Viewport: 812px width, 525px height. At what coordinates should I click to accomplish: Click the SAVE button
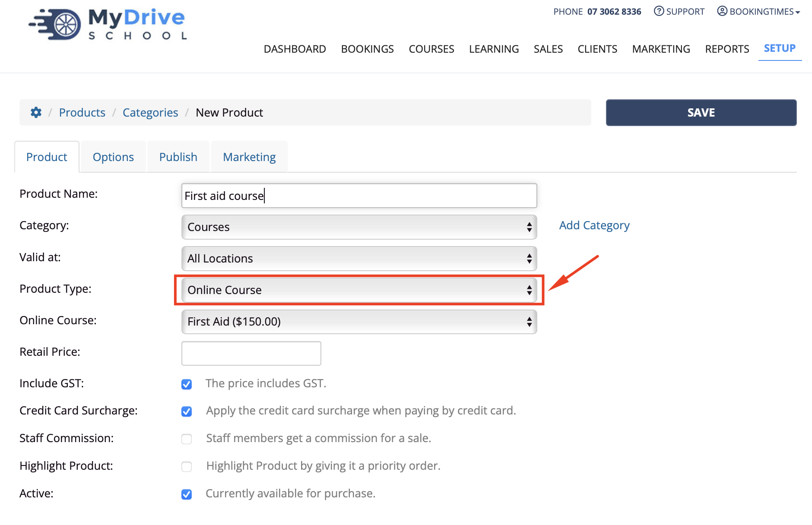click(x=701, y=113)
